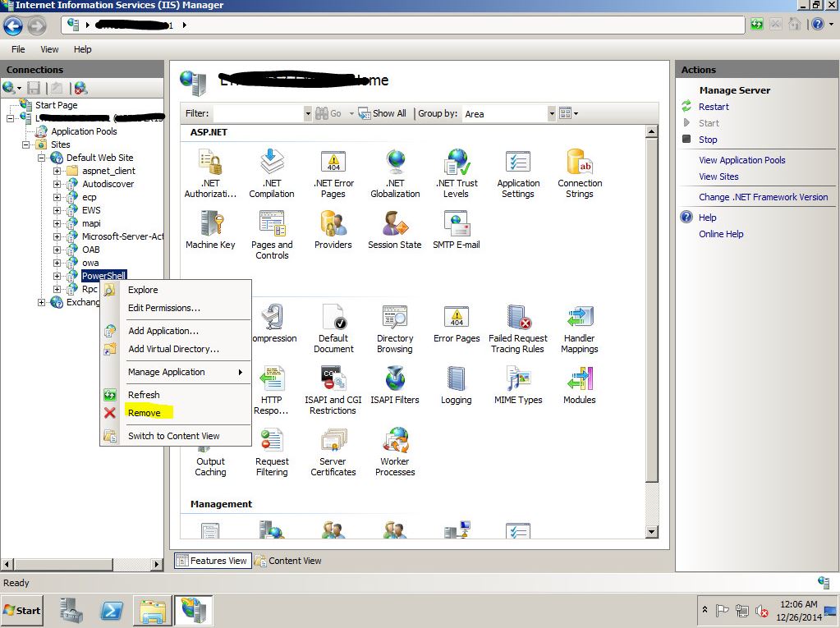Image resolution: width=840 pixels, height=628 pixels.
Task: Click Restart in Actions pane
Action: 714,107
